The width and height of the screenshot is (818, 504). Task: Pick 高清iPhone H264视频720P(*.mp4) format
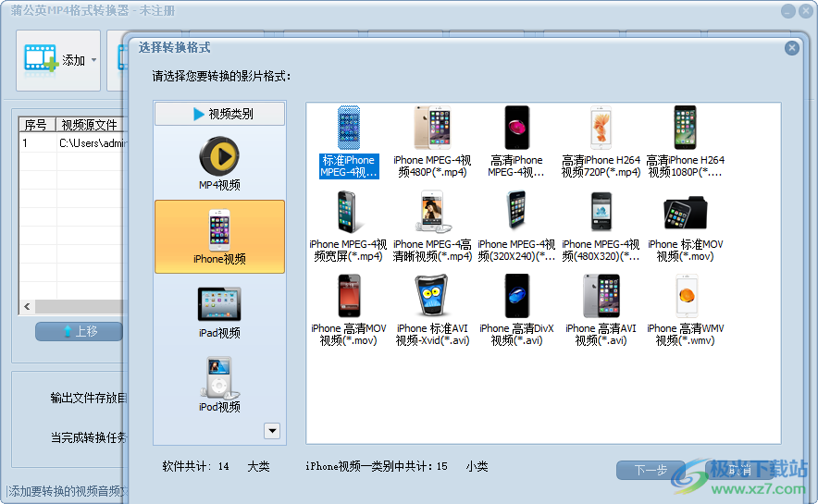click(x=601, y=142)
